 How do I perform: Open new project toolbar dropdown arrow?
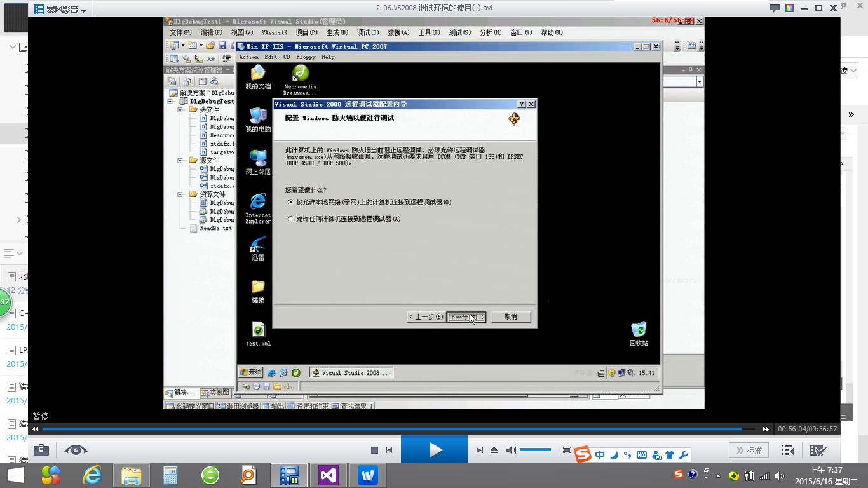click(x=183, y=45)
